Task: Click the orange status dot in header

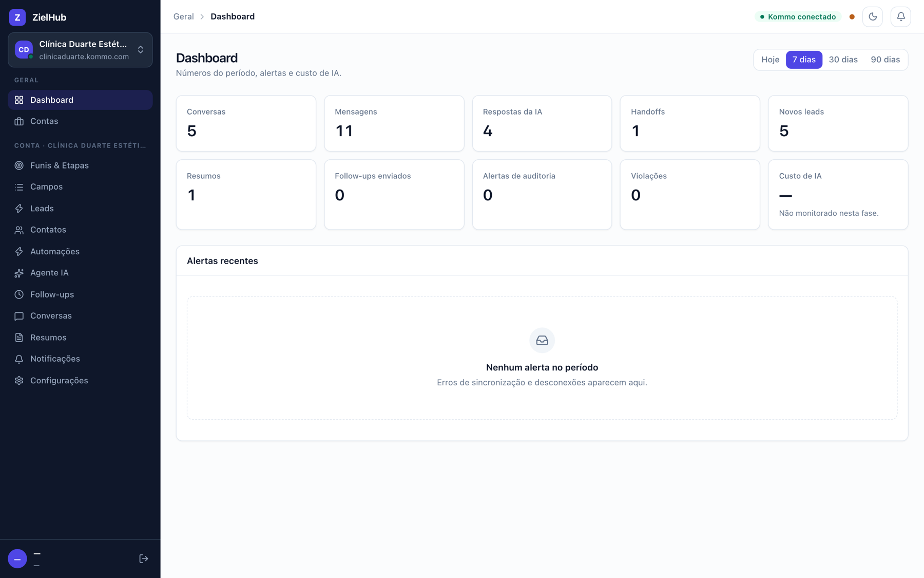Action: click(x=852, y=17)
